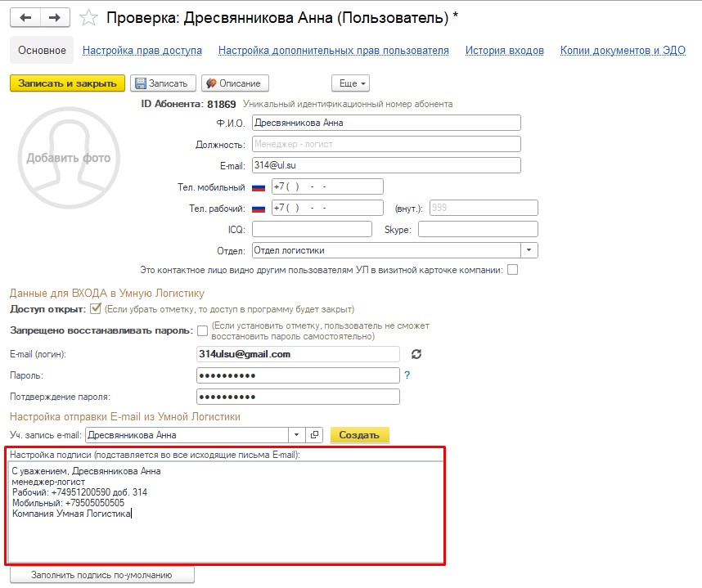Click the Russian flag next to Тел. рабочий
The width and height of the screenshot is (702, 588).
pyautogui.click(x=259, y=209)
